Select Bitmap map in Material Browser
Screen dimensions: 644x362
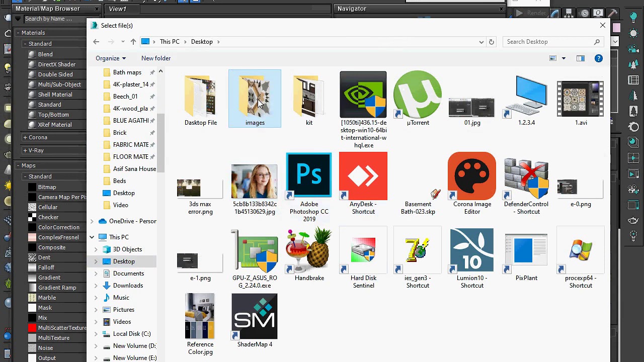click(x=47, y=187)
